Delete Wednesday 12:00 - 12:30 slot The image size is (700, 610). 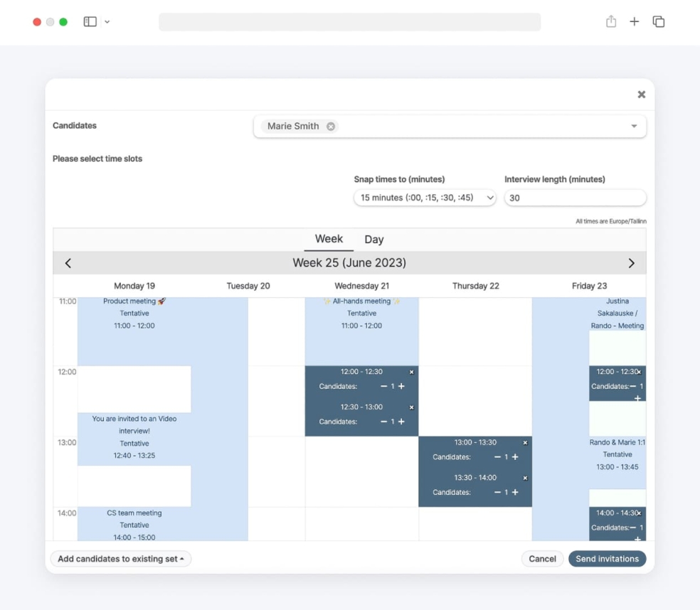click(412, 372)
